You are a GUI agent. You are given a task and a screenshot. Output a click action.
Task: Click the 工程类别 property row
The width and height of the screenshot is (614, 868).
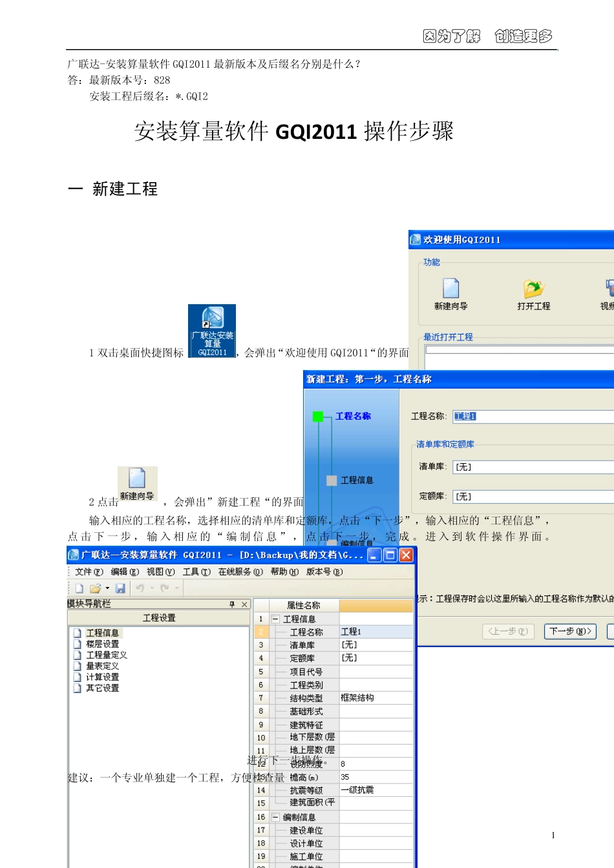coord(333,685)
